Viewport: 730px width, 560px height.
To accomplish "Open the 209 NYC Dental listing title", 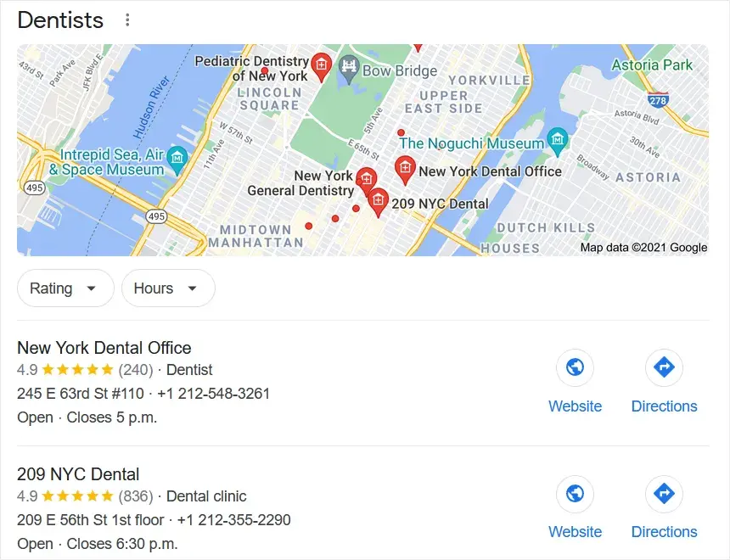I will (78, 474).
